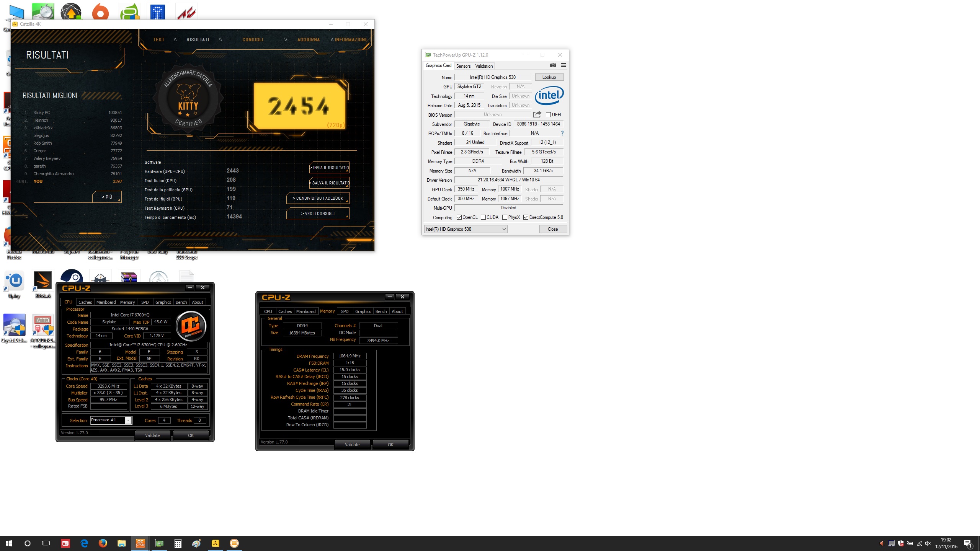Click the Wi-Fi network tray icon

(x=919, y=543)
